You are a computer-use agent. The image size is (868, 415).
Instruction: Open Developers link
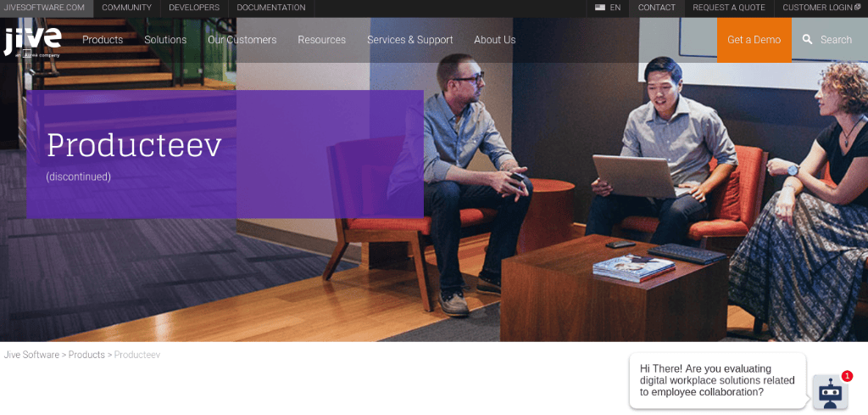tap(194, 8)
